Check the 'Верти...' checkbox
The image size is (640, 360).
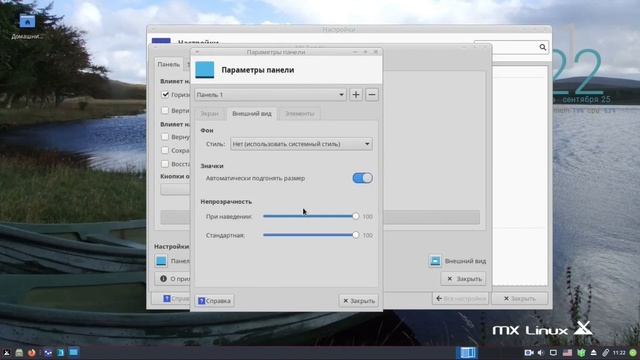coord(165,110)
